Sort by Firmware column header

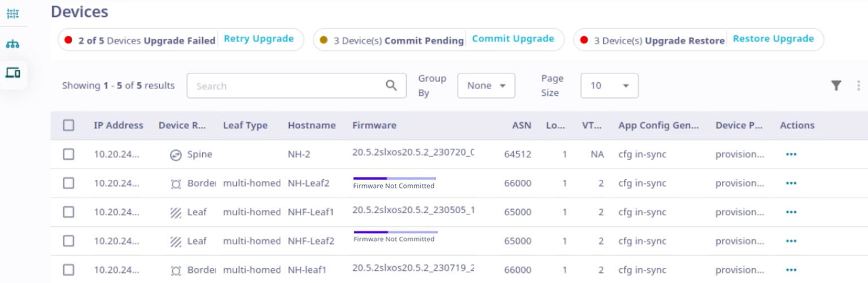point(374,125)
